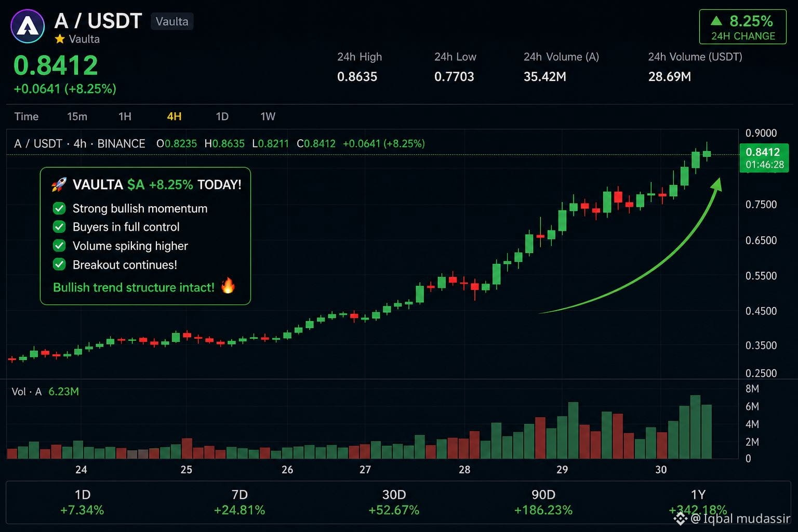
Task: Click the 24h Volume (USDT) value 28.69M
Action: [x=670, y=77]
